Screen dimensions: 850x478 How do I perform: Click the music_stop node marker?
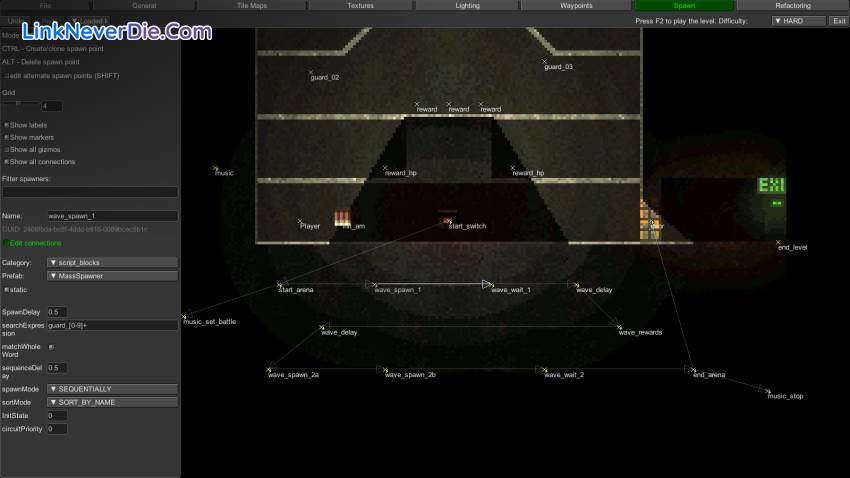coord(768,391)
